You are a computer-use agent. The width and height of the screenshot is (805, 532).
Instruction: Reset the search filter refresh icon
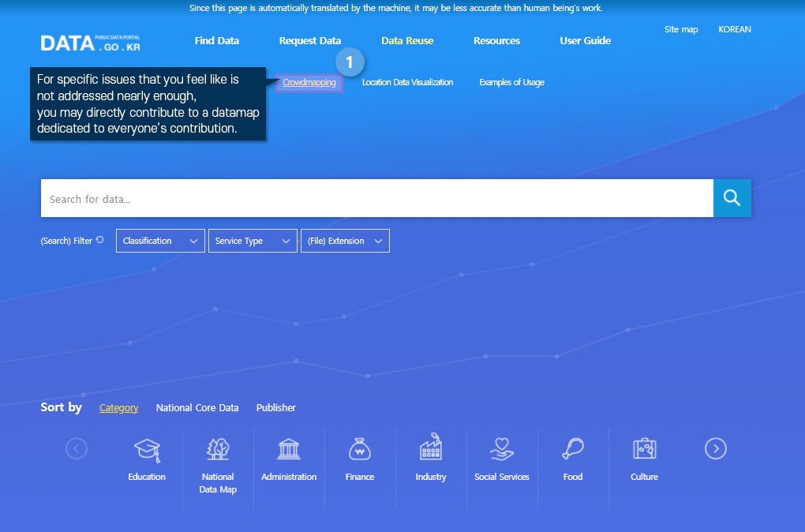99,240
